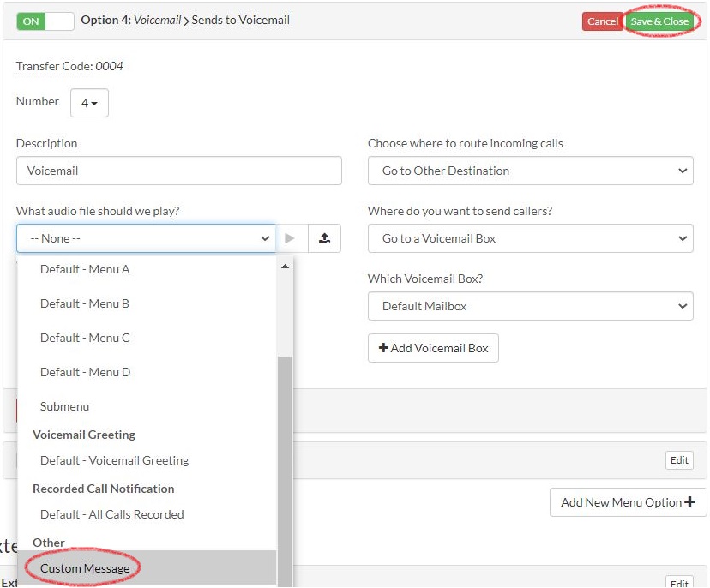Choose Default - Menu B from the dropdown list
Screen dimensions: 710x588
[85, 303]
